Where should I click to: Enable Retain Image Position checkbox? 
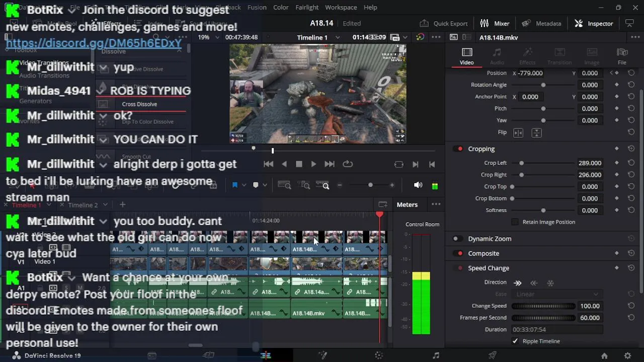tap(515, 222)
